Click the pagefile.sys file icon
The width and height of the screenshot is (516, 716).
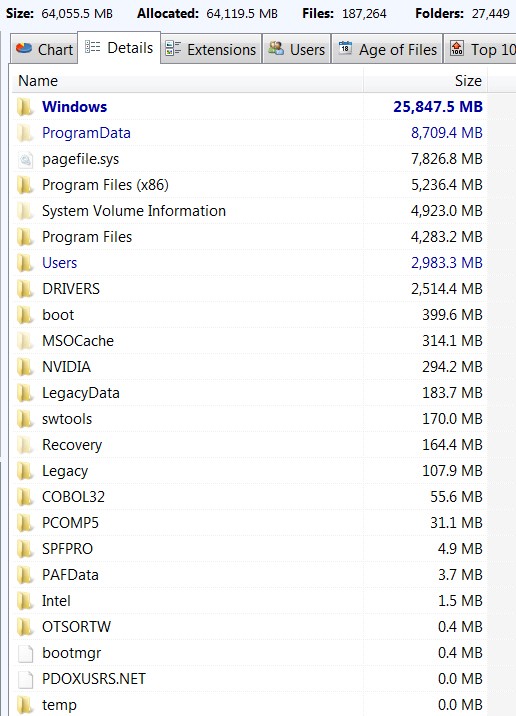[x=25, y=159]
